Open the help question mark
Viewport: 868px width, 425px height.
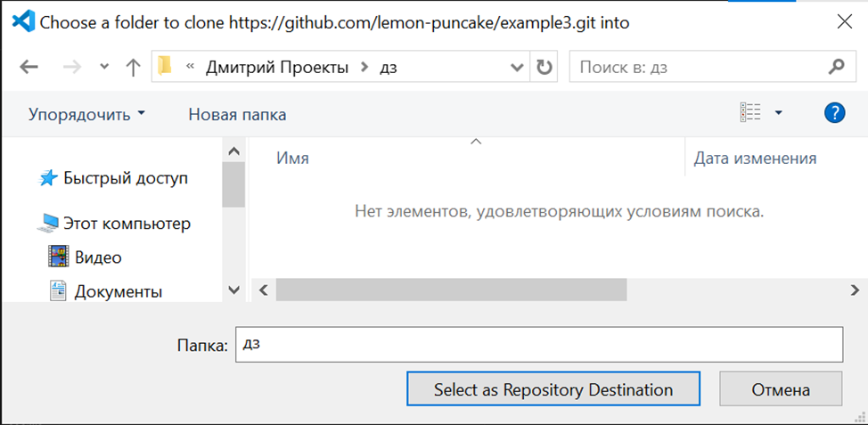point(834,113)
